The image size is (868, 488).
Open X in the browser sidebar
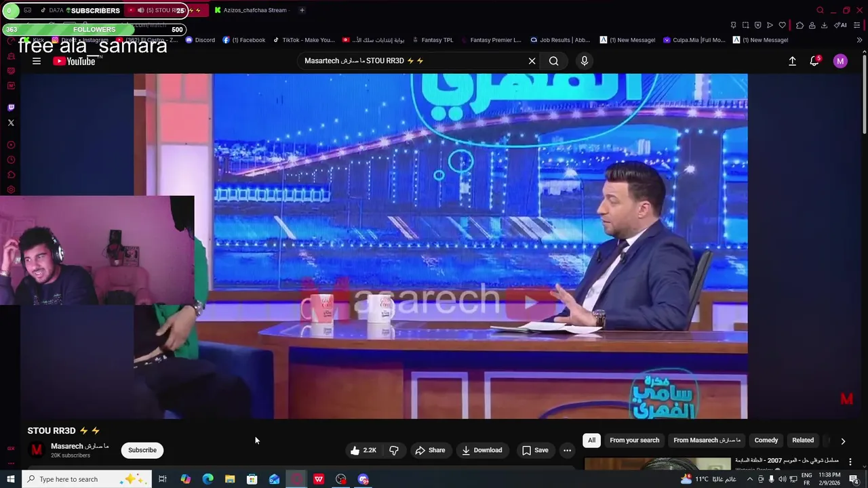tap(11, 123)
